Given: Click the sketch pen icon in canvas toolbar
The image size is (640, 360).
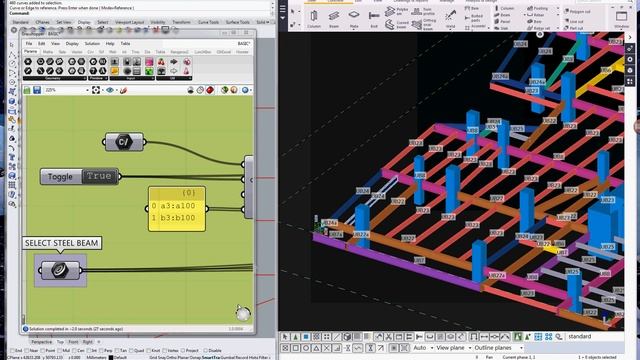Looking at the screenshot, I should pyautogui.click(x=123, y=90).
